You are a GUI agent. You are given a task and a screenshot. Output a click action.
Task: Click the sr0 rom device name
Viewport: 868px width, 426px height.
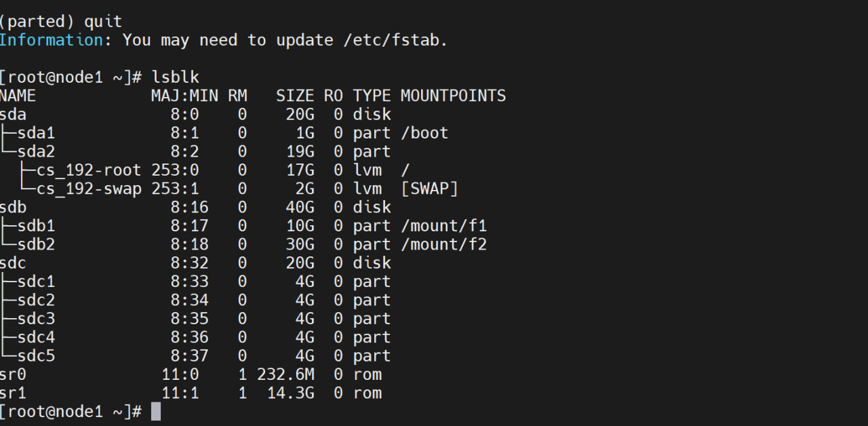coord(14,374)
